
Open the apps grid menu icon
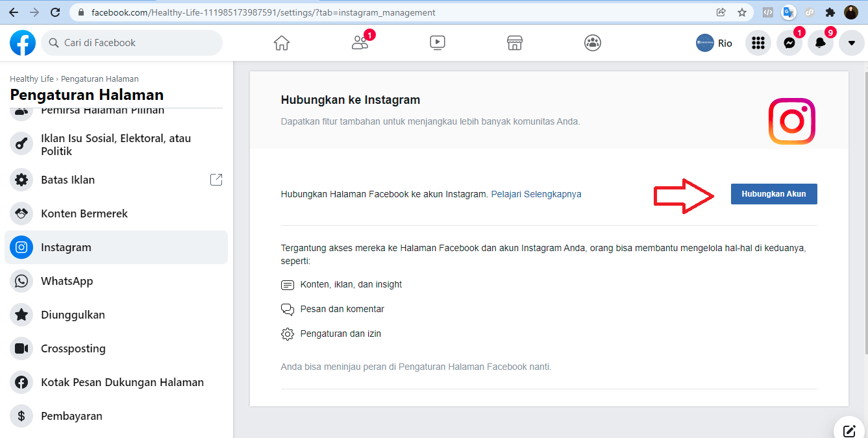click(x=758, y=43)
